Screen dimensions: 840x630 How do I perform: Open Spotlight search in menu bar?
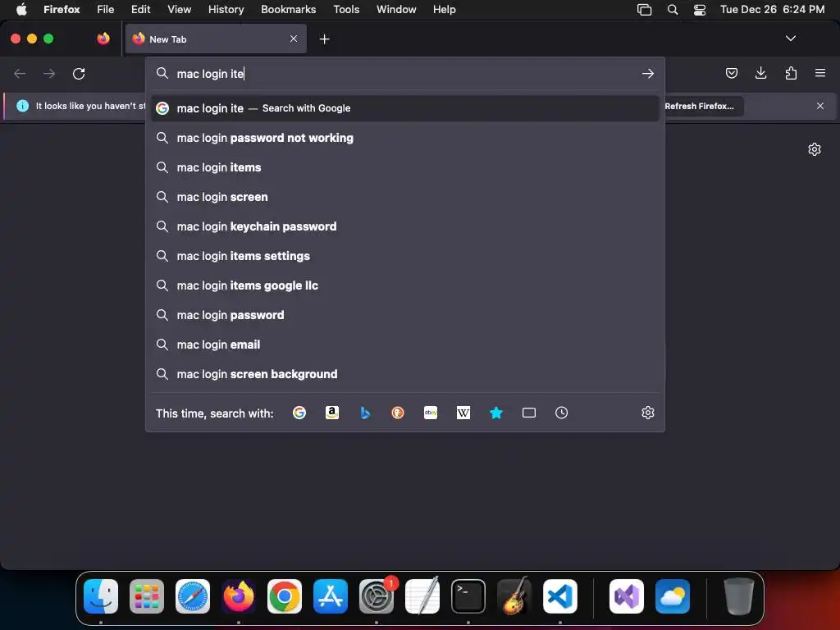coord(673,9)
